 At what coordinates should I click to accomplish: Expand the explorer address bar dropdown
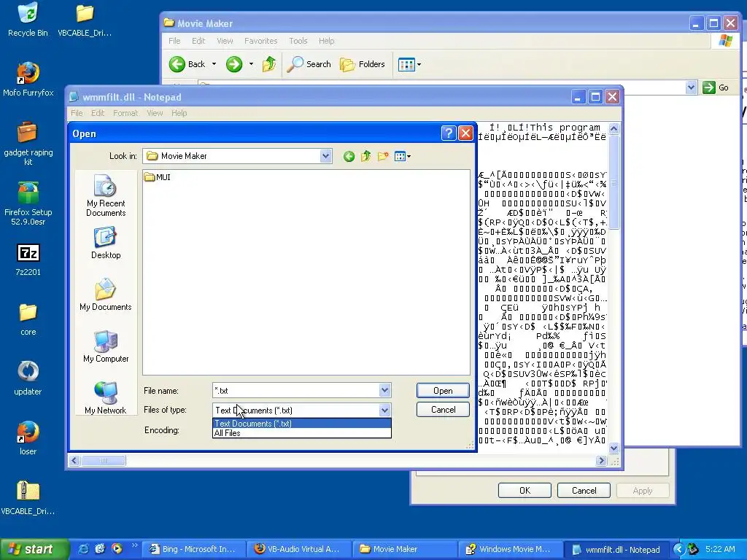point(692,87)
